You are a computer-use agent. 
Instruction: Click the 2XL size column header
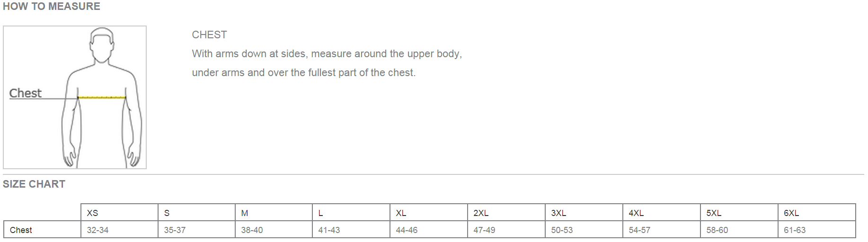(481, 213)
